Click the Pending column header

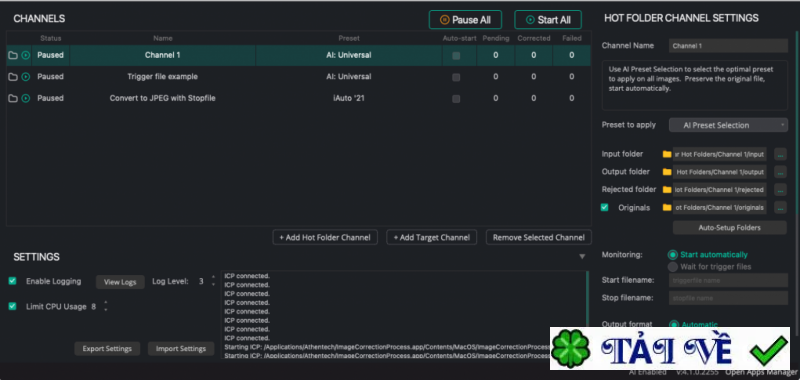click(496, 38)
